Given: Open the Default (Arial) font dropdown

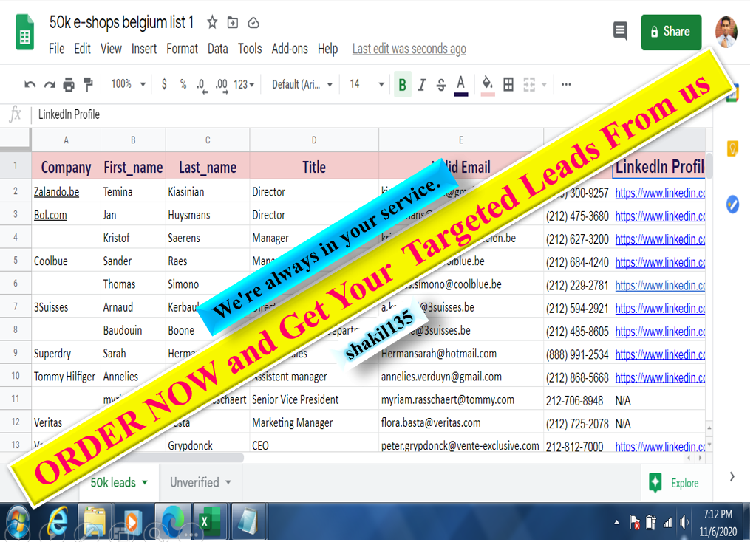Looking at the screenshot, I should tap(302, 85).
